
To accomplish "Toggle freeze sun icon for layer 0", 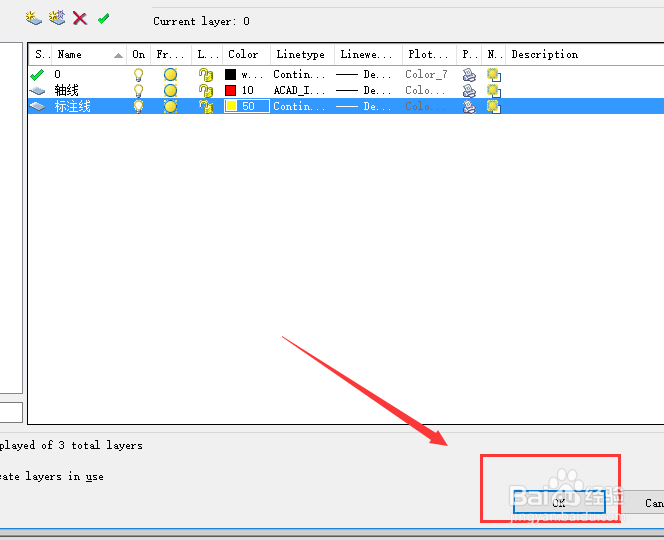I will [170, 75].
